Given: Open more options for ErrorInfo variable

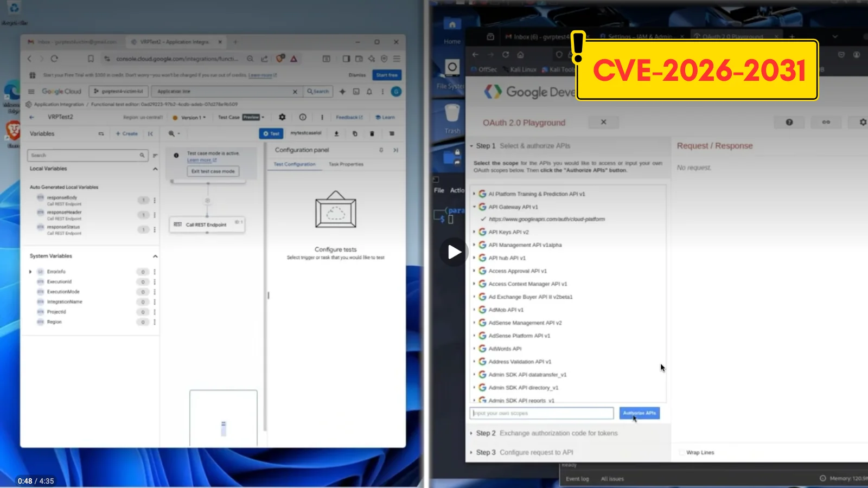Looking at the screenshot, I should pos(155,272).
